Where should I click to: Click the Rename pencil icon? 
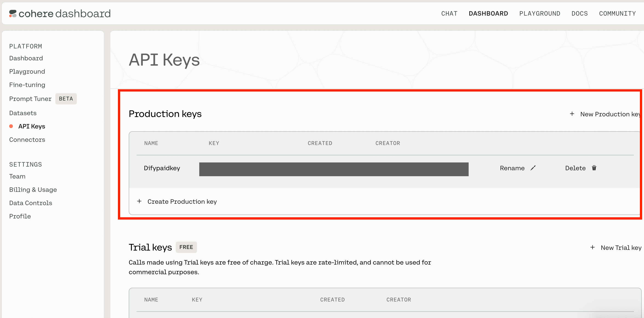pyautogui.click(x=533, y=168)
